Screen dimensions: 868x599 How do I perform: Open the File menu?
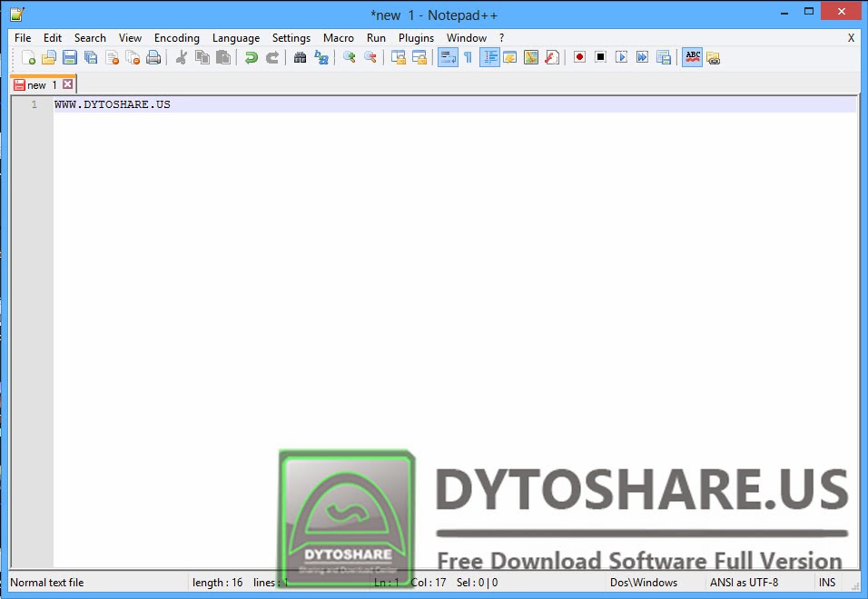(23, 38)
